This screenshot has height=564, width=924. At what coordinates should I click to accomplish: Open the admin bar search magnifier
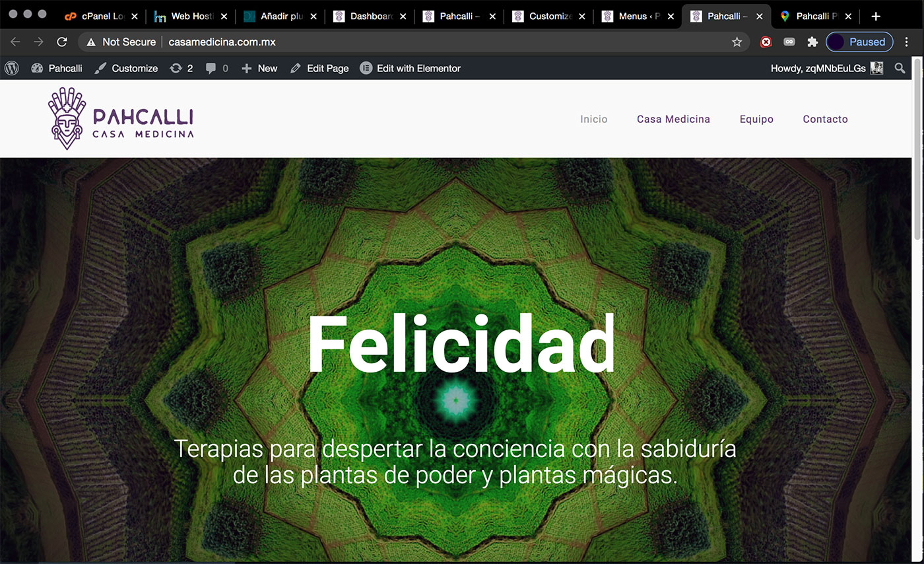coord(900,68)
